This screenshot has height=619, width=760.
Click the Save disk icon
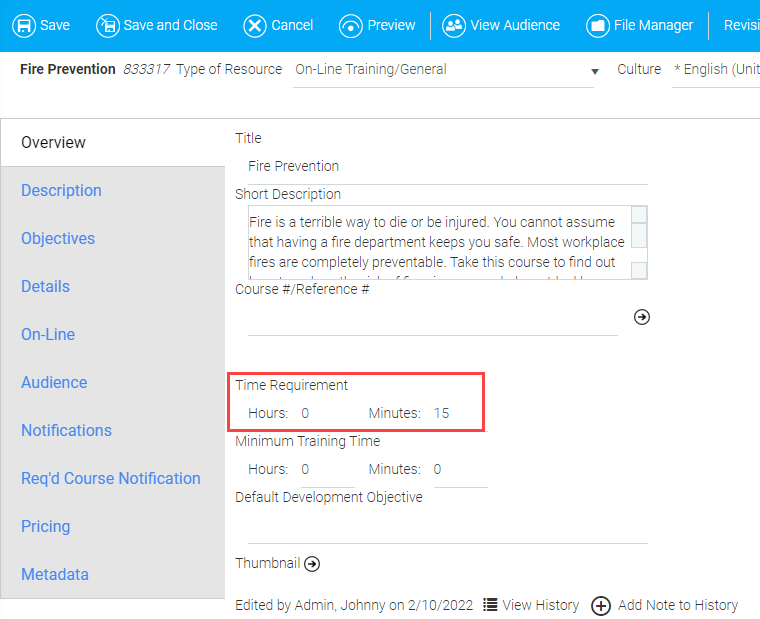point(23,25)
